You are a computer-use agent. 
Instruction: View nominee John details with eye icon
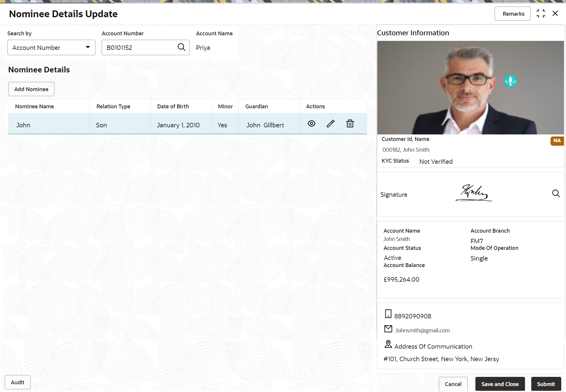[311, 123]
